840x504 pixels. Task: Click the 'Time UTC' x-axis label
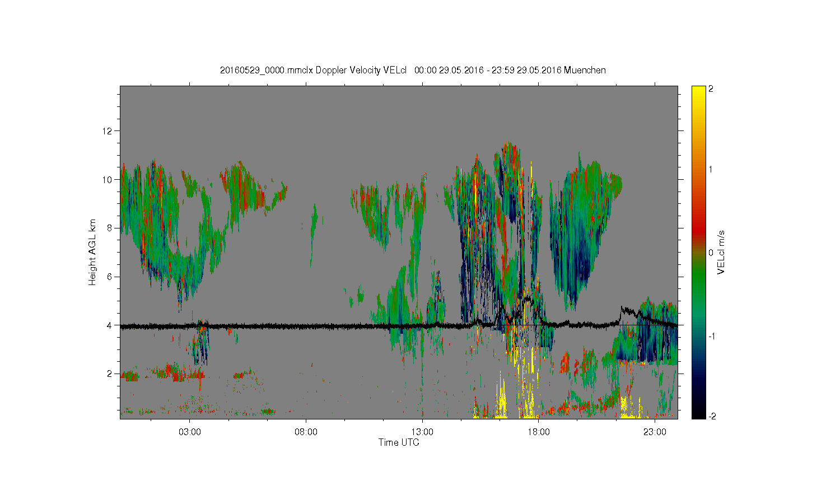pyautogui.click(x=399, y=442)
